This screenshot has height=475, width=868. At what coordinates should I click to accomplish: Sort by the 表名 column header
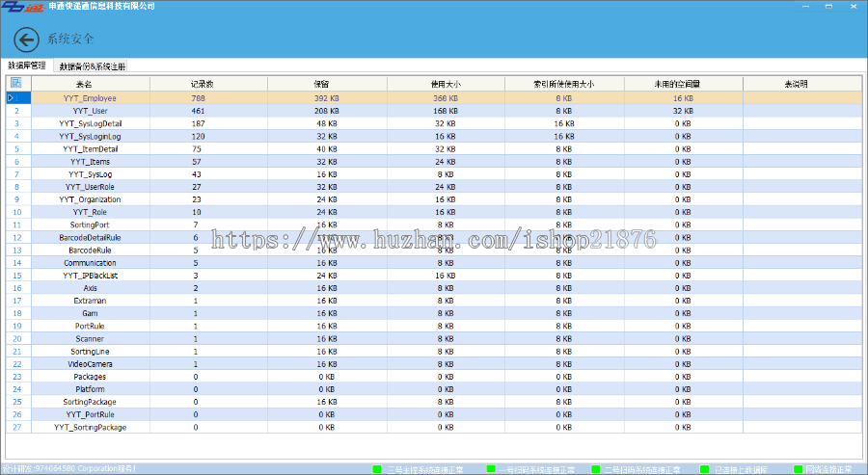point(91,84)
